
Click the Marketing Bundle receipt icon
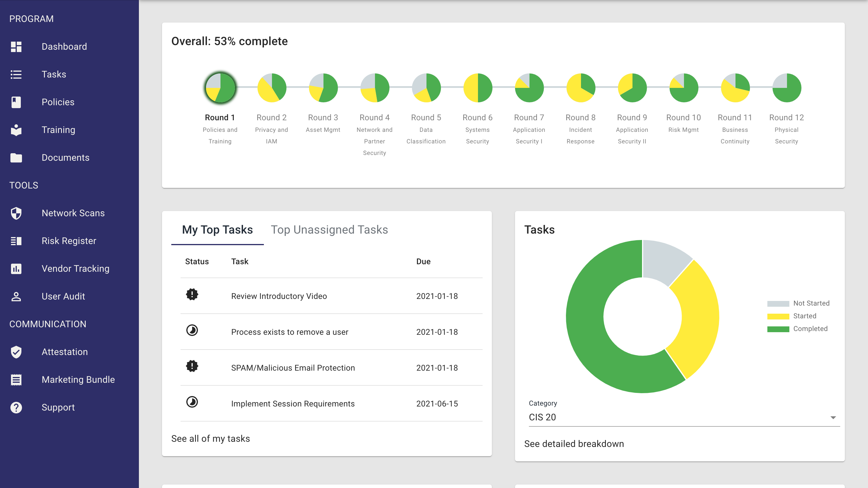(16, 380)
